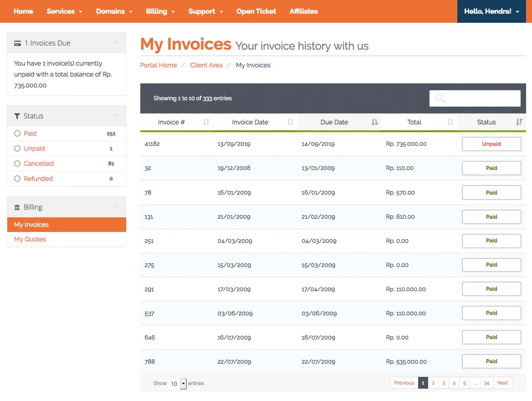Click the credit card Invoices Due icon
532x401 pixels.
click(18, 43)
